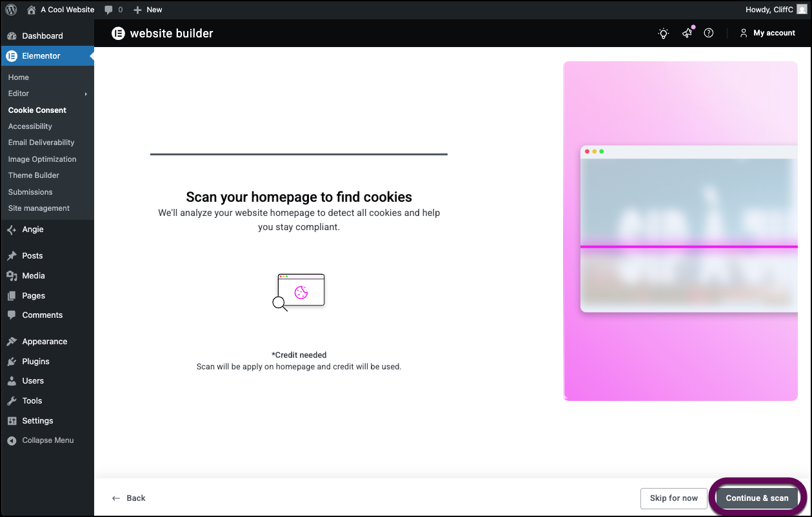Open the megaphone What's New icon
812x517 pixels.
(x=688, y=33)
